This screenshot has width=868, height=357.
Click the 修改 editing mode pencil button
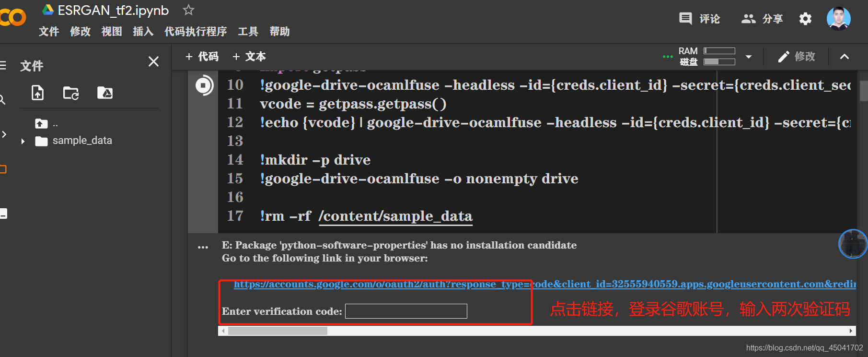pyautogui.click(x=796, y=57)
